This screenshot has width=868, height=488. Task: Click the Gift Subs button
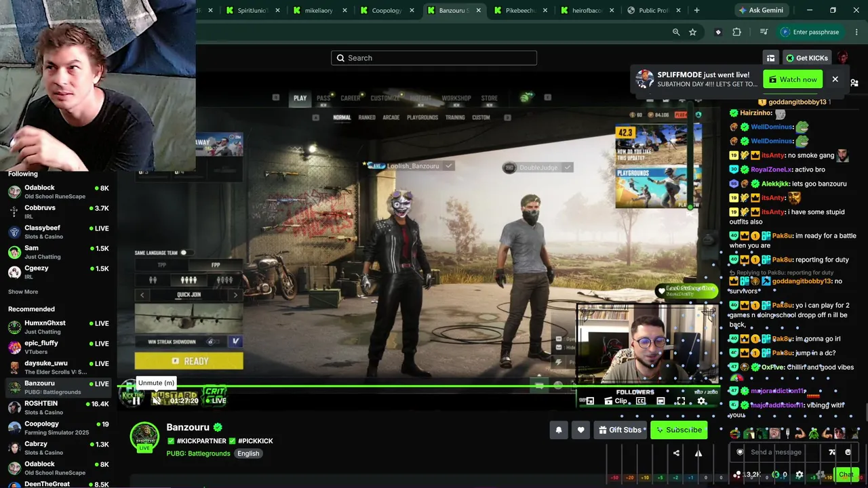pos(620,430)
